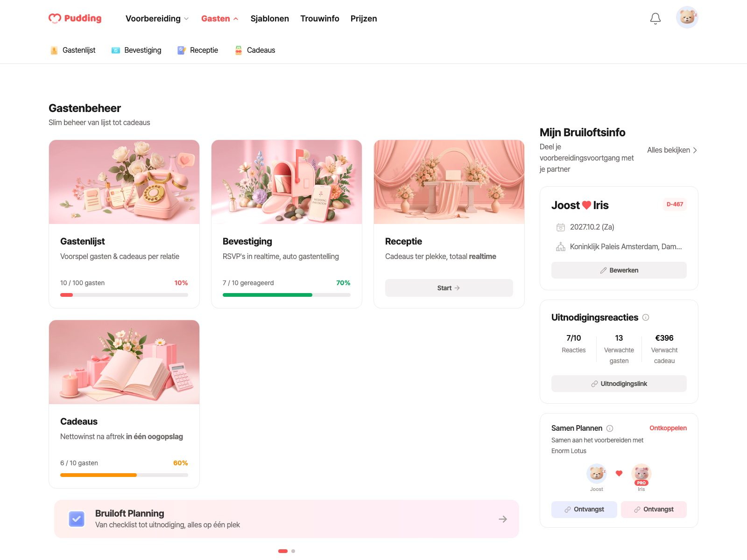
Task: Click the €396 Verwacht cadeau statistic
Action: (664, 349)
